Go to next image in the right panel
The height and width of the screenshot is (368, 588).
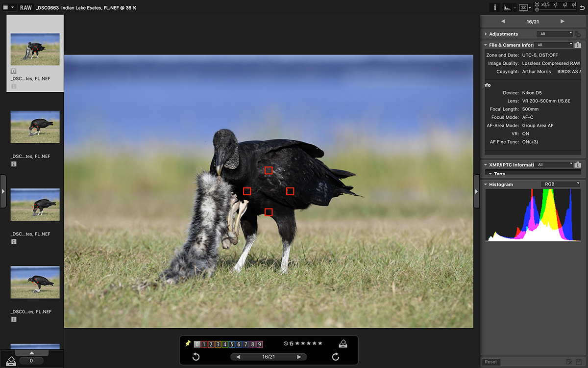click(563, 22)
